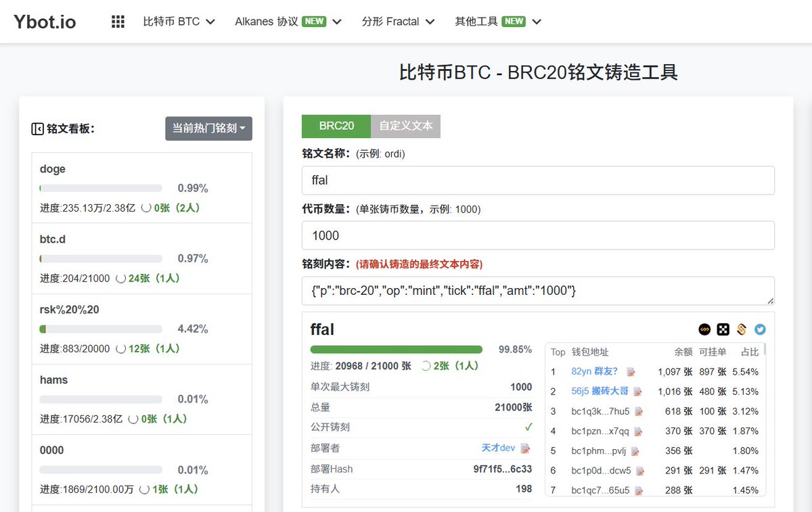Click the 铭刻内容 JSON text area
This screenshot has height=512, width=812.
point(538,291)
